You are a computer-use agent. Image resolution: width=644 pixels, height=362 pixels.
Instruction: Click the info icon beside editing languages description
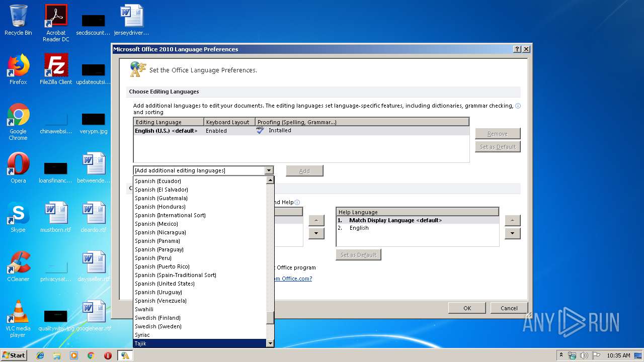tap(518, 106)
